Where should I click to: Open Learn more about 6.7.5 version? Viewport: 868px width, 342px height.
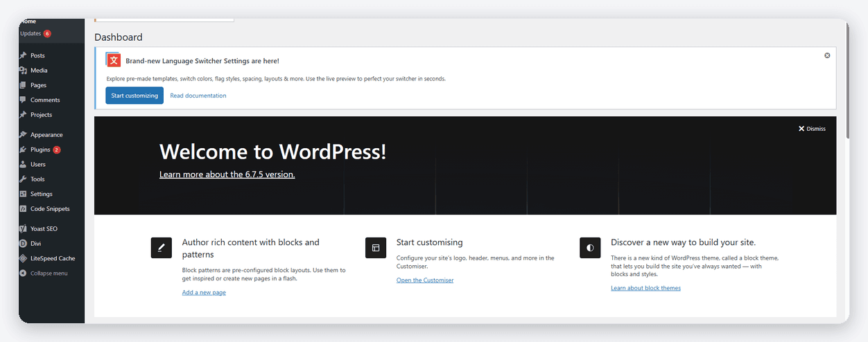pyautogui.click(x=227, y=174)
